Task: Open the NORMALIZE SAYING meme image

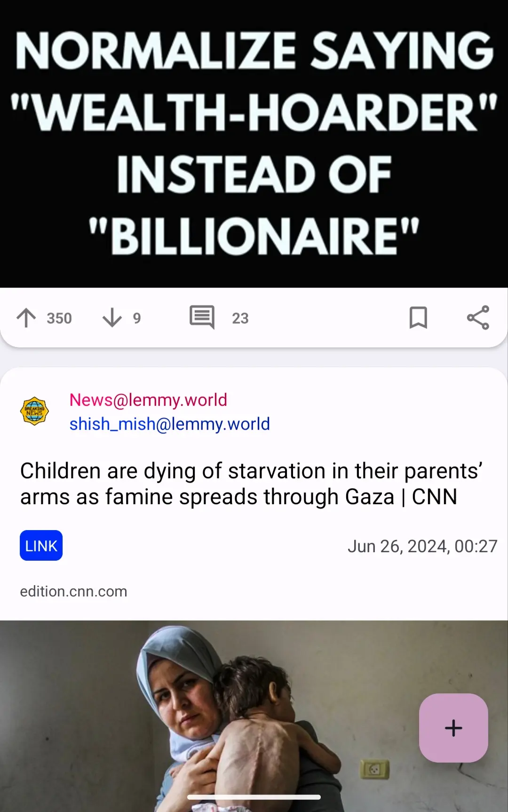Action: coord(254,144)
